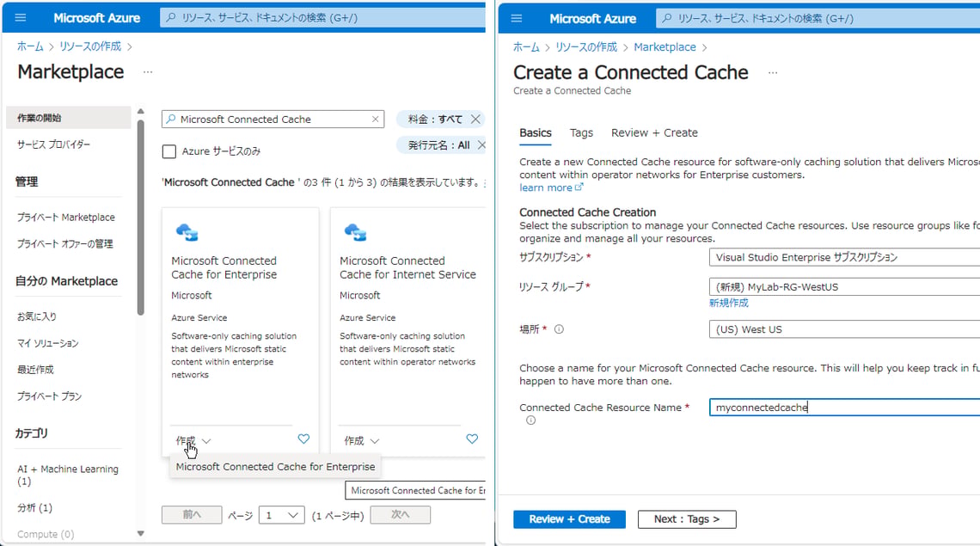Click Connected Cache for Internet Service card icon
The height and width of the screenshot is (546, 980).
point(355,233)
